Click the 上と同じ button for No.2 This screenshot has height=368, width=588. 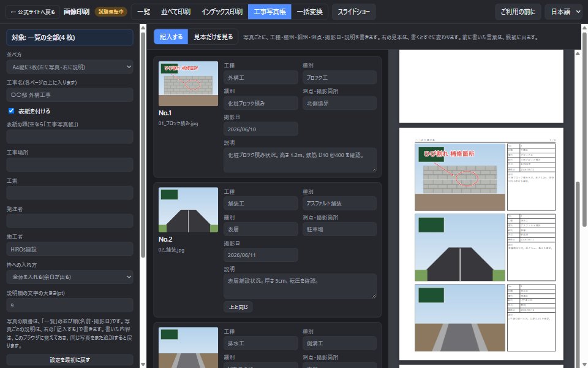tap(238, 307)
